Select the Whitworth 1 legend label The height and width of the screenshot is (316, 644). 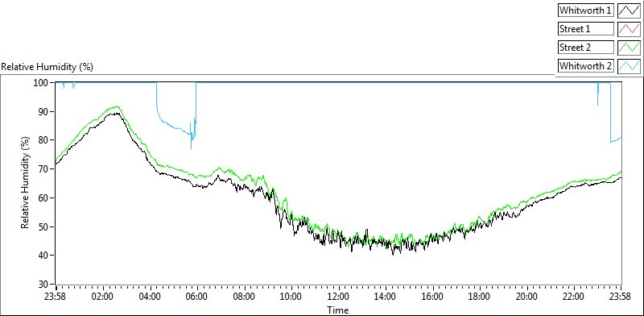pos(586,10)
